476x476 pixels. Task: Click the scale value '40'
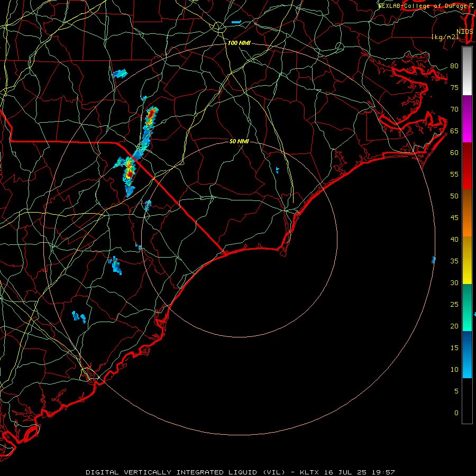454,240
